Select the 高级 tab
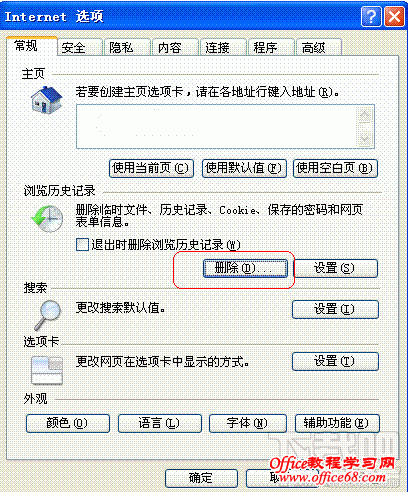This screenshot has width=408, height=492. (319, 47)
